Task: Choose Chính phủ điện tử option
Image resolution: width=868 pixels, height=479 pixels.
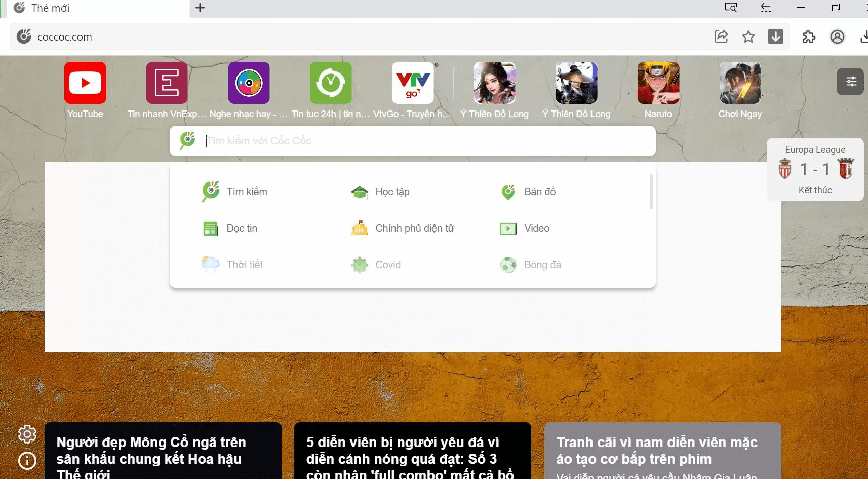Action: [403, 228]
